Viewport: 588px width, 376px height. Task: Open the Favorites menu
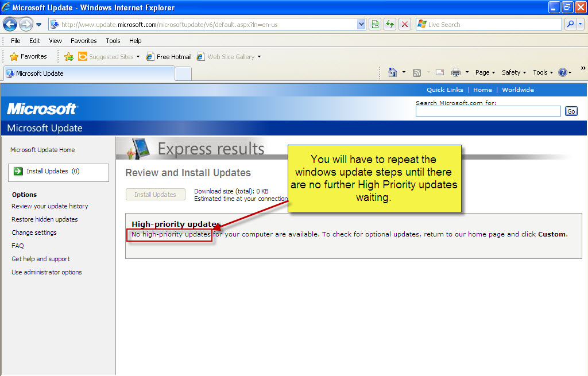(x=84, y=41)
